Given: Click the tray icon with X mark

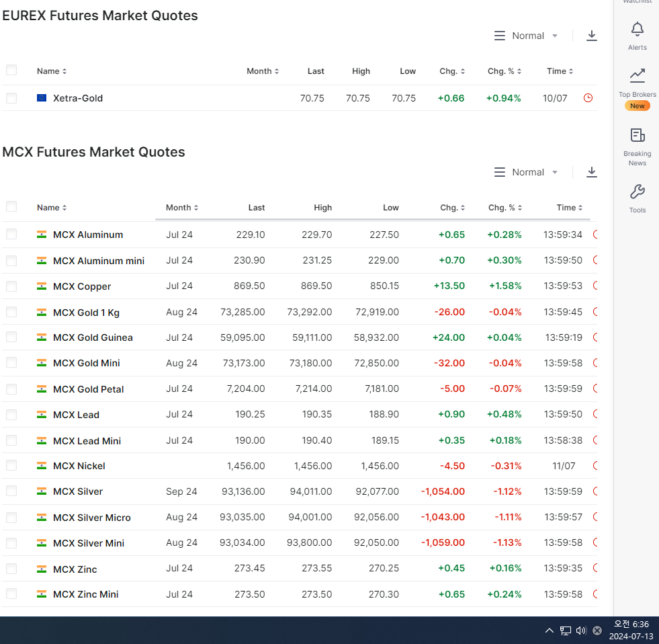Looking at the screenshot, I should [x=597, y=630].
